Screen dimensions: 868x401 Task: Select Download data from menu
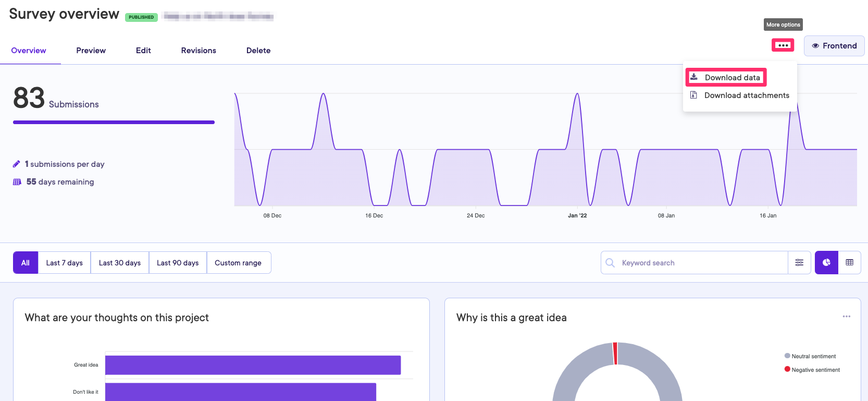coord(726,78)
